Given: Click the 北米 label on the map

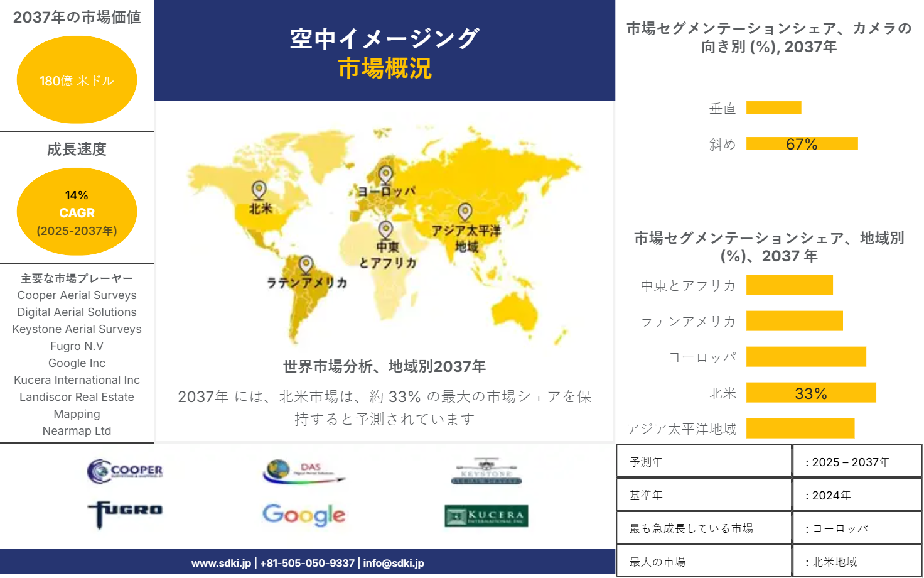Looking at the screenshot, I should coord(261,208).
